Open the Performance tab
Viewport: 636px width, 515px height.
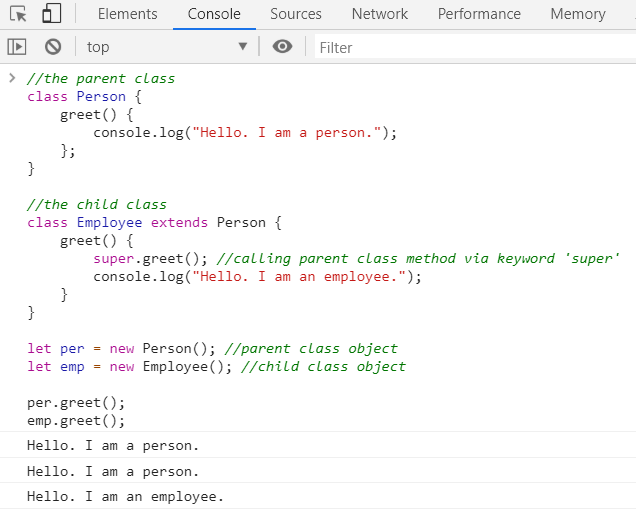(479, 14)
